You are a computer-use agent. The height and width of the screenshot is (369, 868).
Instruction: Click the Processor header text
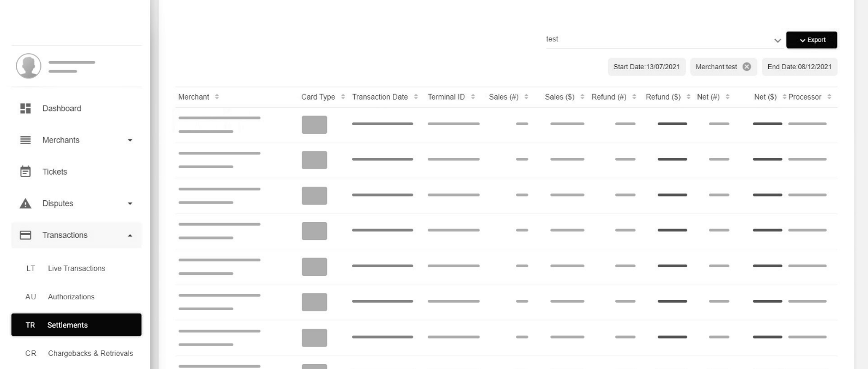click(805, 97)
